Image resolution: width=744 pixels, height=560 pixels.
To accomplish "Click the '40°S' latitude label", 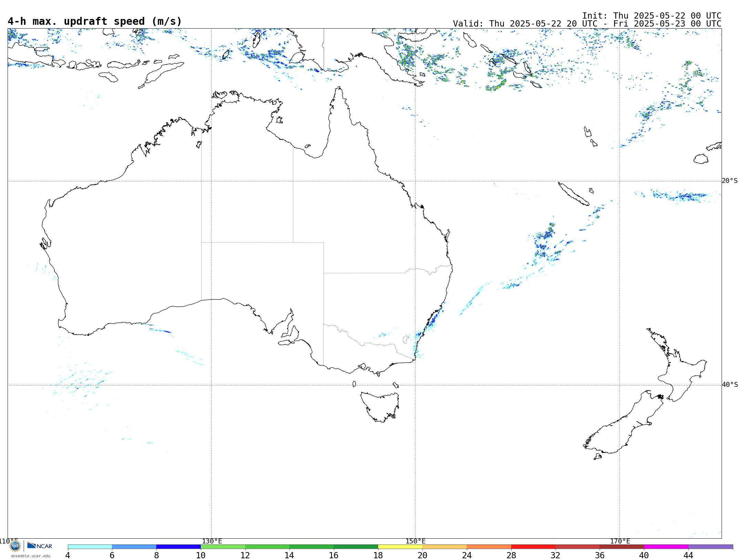I will click(730, 385).
